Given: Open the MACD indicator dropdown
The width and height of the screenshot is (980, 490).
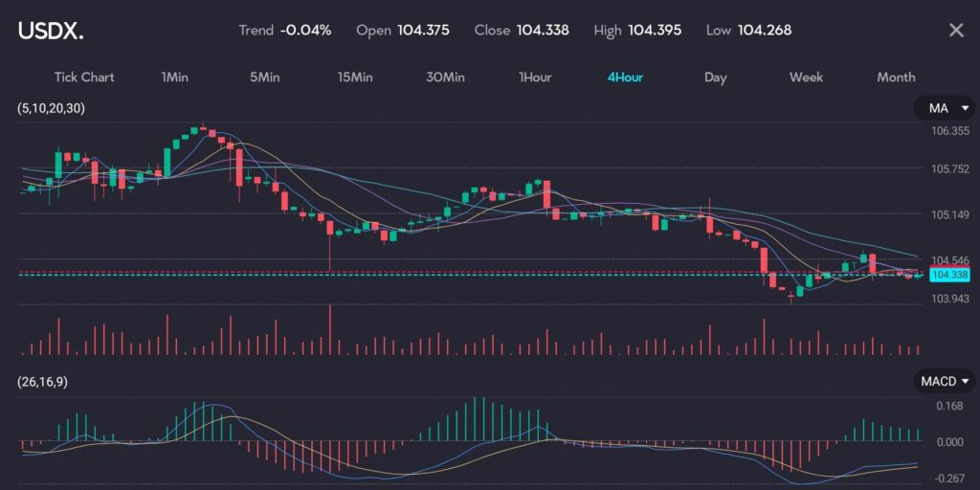Looking at the screenshot, I should coord(945,382).
